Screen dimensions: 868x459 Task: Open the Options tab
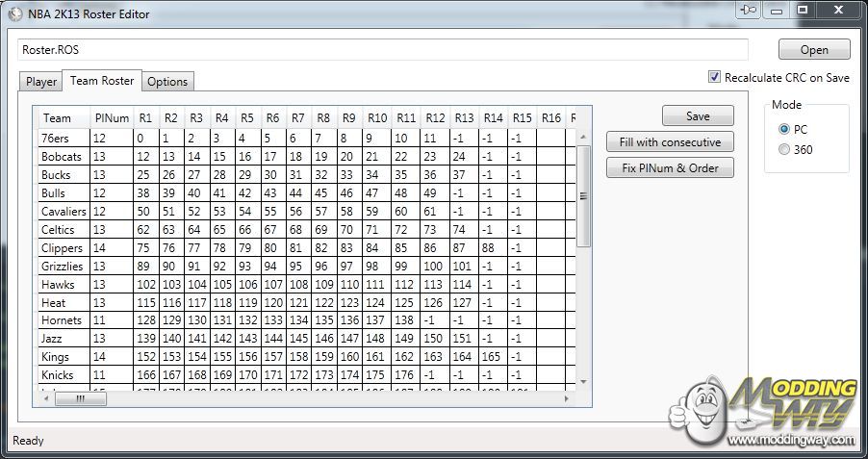(x=167, y=82)
